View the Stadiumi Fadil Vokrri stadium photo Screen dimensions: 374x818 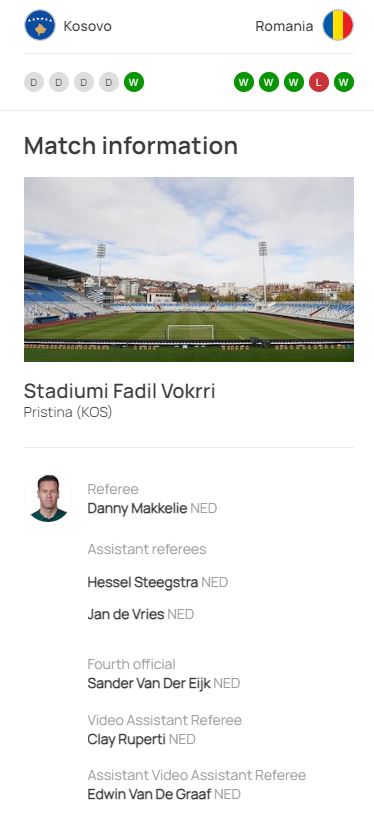coord(189,269)
